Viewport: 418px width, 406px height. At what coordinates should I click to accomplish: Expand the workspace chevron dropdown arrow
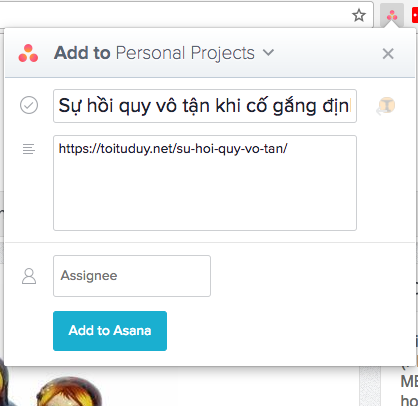(x=268, y=52)
